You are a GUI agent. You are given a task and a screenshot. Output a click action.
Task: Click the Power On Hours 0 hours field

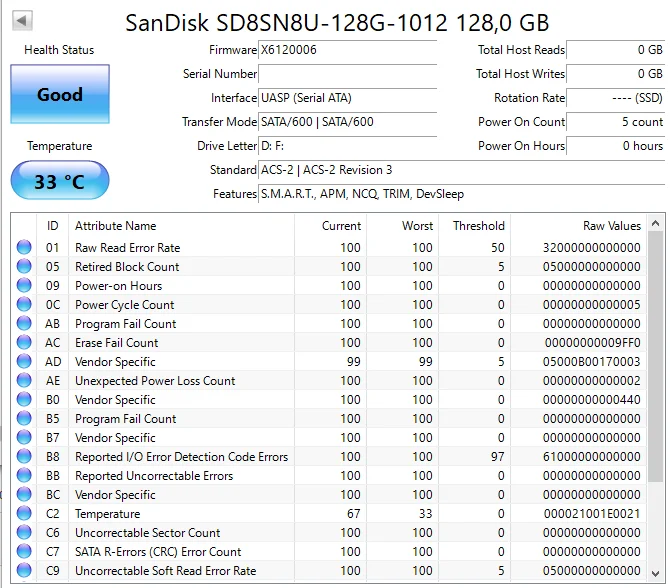coord(615,146)
